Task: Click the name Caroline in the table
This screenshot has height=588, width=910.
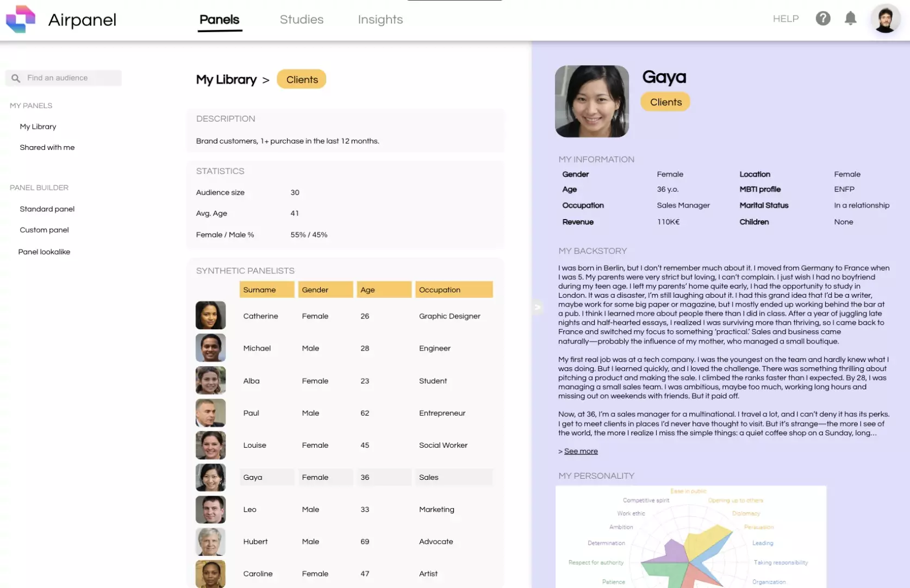Action: point(258,574)
